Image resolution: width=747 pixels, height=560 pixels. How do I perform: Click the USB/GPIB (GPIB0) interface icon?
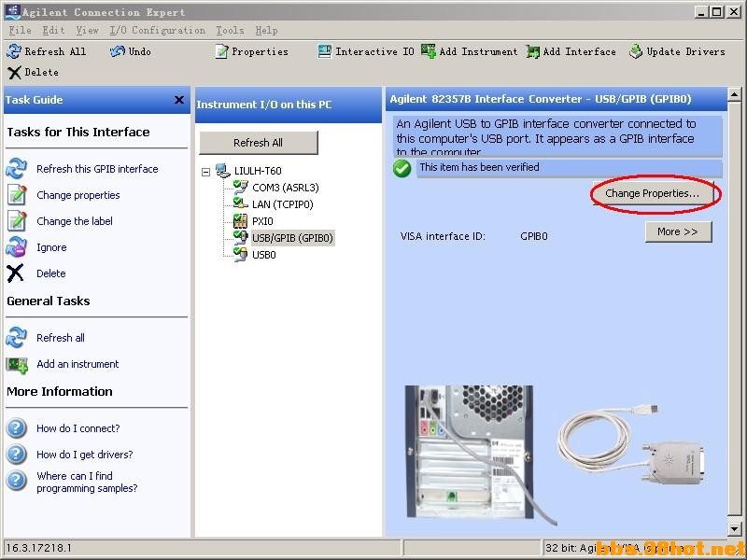[x=240, y=238]
